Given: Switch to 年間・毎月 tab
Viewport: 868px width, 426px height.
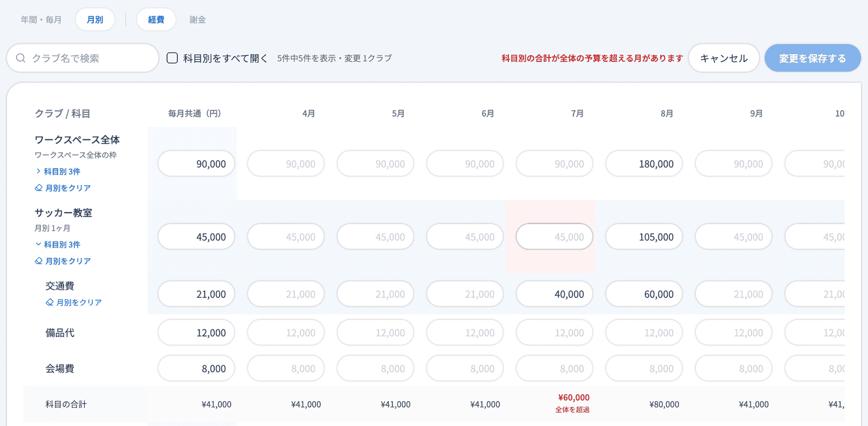Looking at the screenshot, I should tap(41, 20).
